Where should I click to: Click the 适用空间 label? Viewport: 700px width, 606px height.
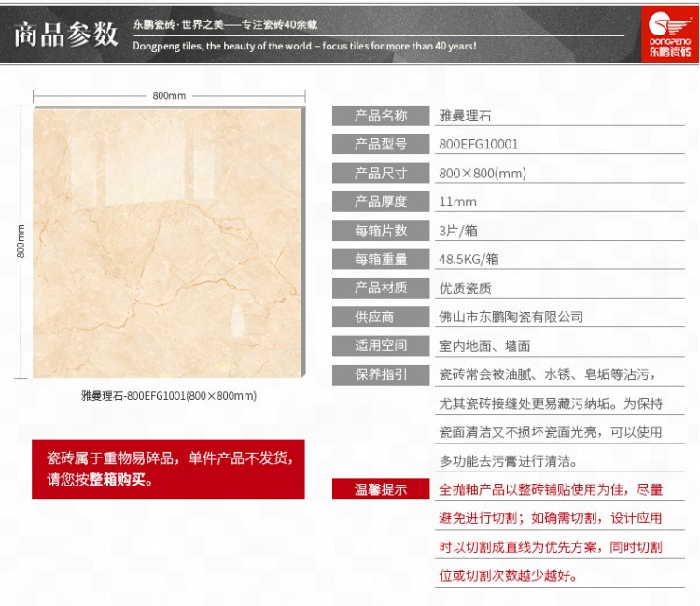tap(381, 345)
